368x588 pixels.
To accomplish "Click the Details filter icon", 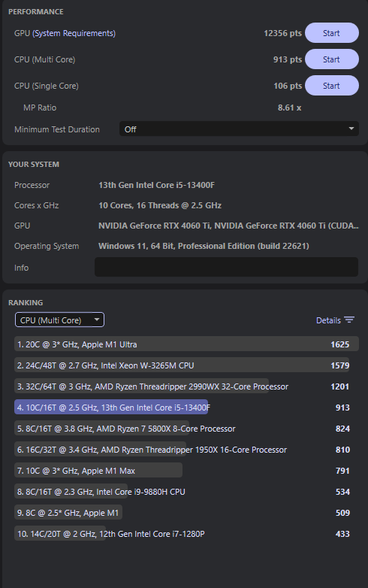I will 349,320.
